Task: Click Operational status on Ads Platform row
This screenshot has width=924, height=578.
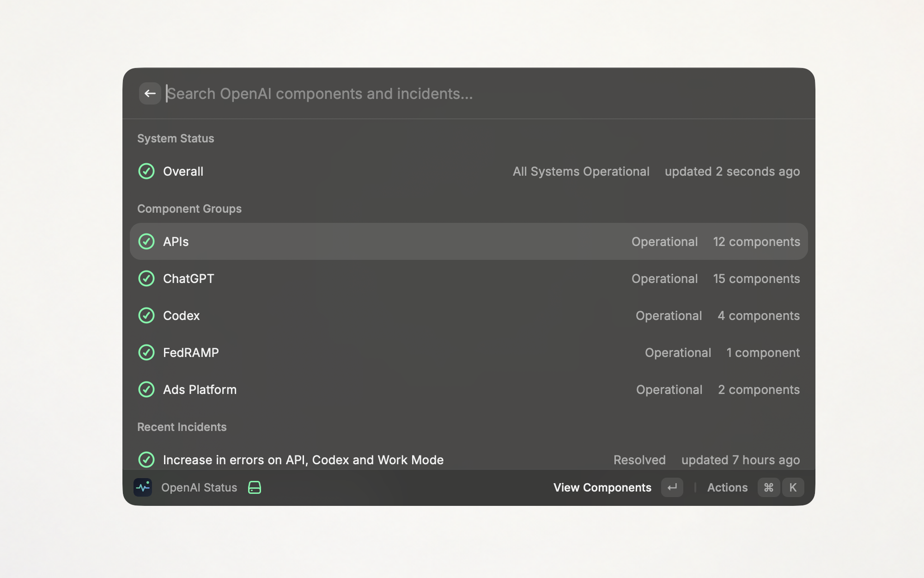Action: click(669, 389)
